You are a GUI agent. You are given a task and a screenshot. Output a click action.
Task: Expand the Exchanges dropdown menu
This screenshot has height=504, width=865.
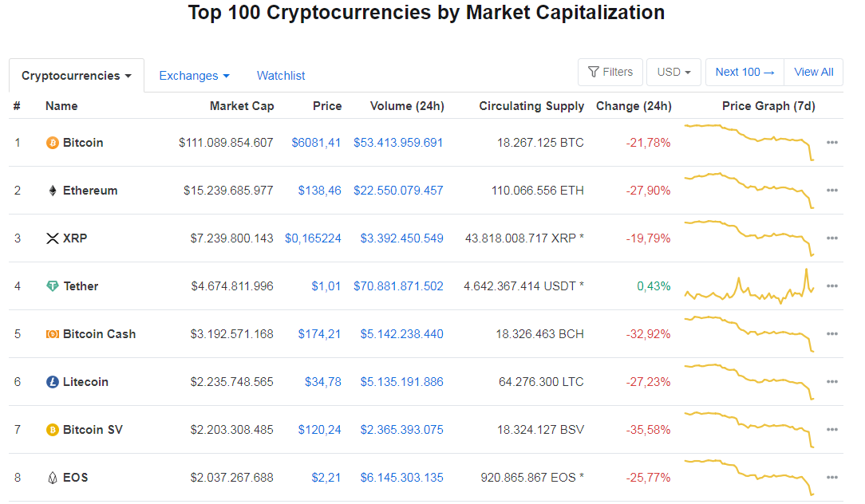194,76
